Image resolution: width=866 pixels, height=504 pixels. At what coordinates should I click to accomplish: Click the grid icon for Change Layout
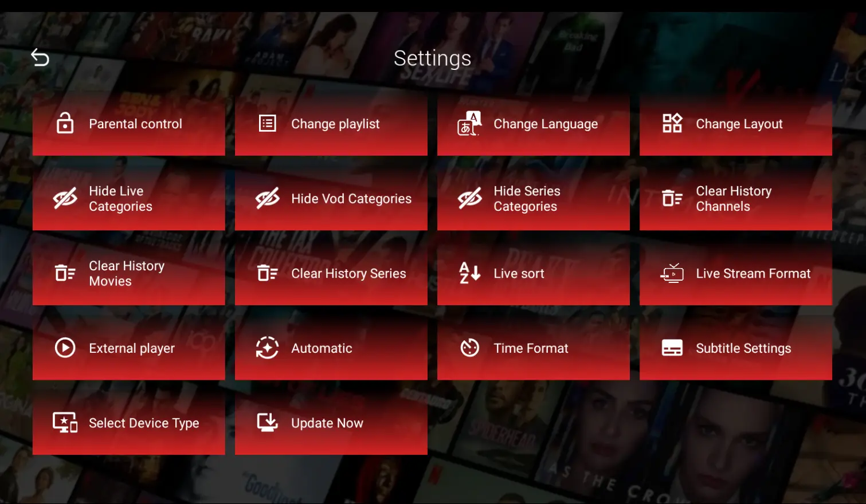[x=672, y=123]
